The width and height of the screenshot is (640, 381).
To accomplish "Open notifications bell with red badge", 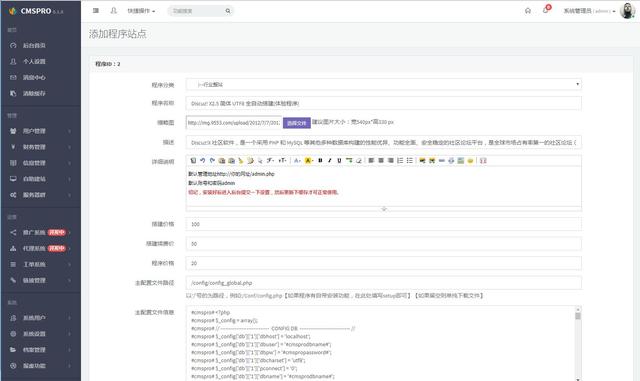I will pyautogui.click(x=546, y=9).
